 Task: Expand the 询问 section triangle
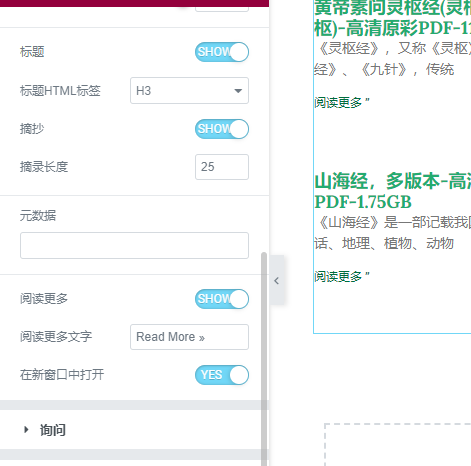pos(26,430)
